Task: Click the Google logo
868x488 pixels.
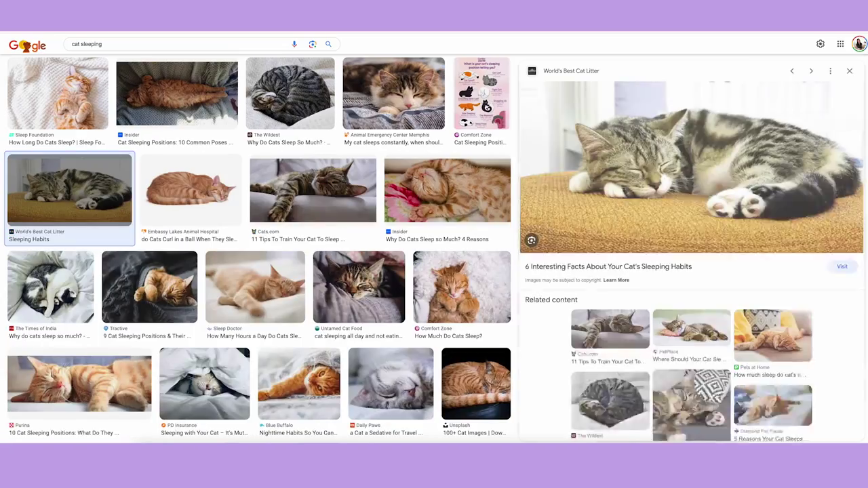Action: pyautogui.click(x=27, y=45)
